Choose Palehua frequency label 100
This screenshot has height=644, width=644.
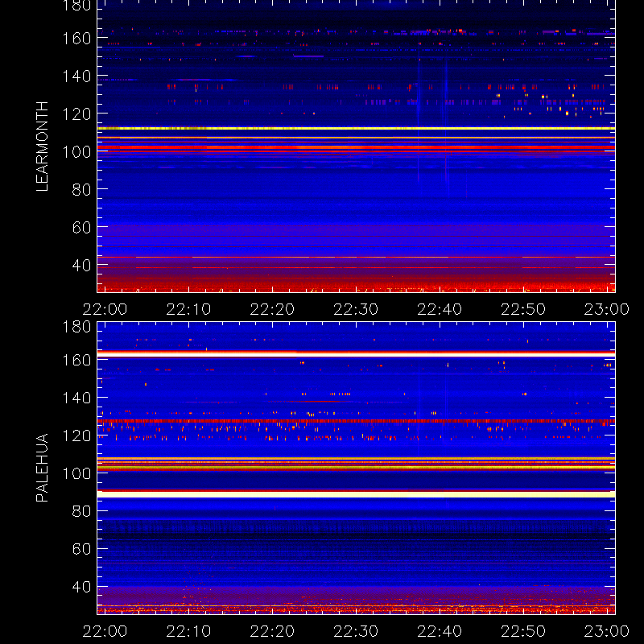[x=76, y=473]
